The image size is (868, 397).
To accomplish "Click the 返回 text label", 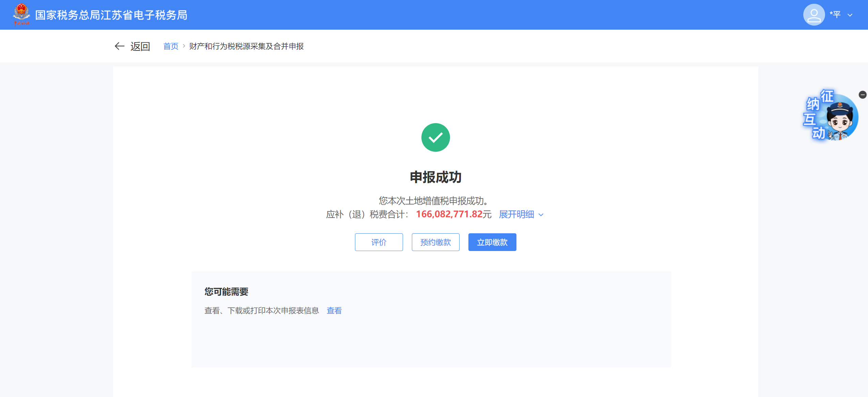I will [x=140, y=46].
